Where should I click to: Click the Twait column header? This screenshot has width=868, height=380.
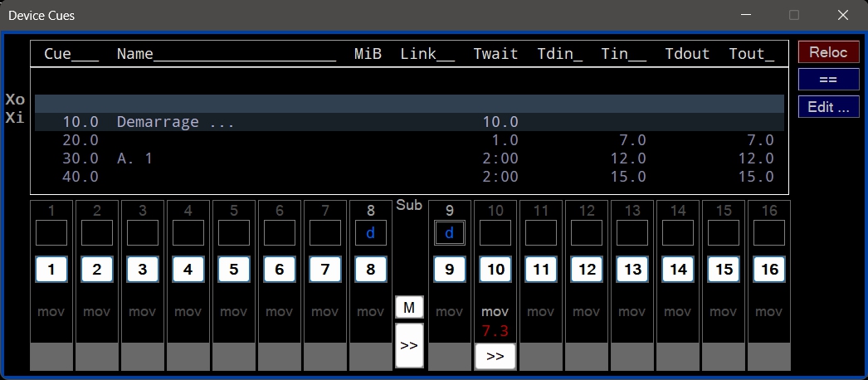coord(495,54)
